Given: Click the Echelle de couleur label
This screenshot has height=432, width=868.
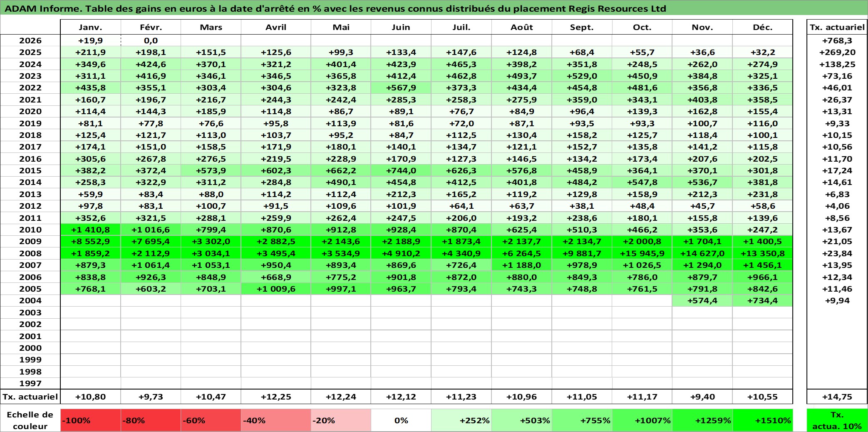Looking at the screenshot, I should (30, 420).
